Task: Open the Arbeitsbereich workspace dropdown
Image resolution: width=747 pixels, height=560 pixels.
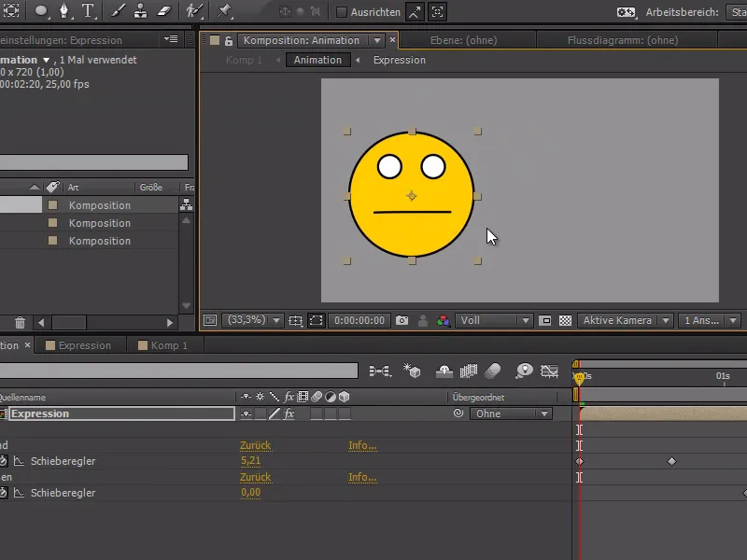Action: coord(736,12)
